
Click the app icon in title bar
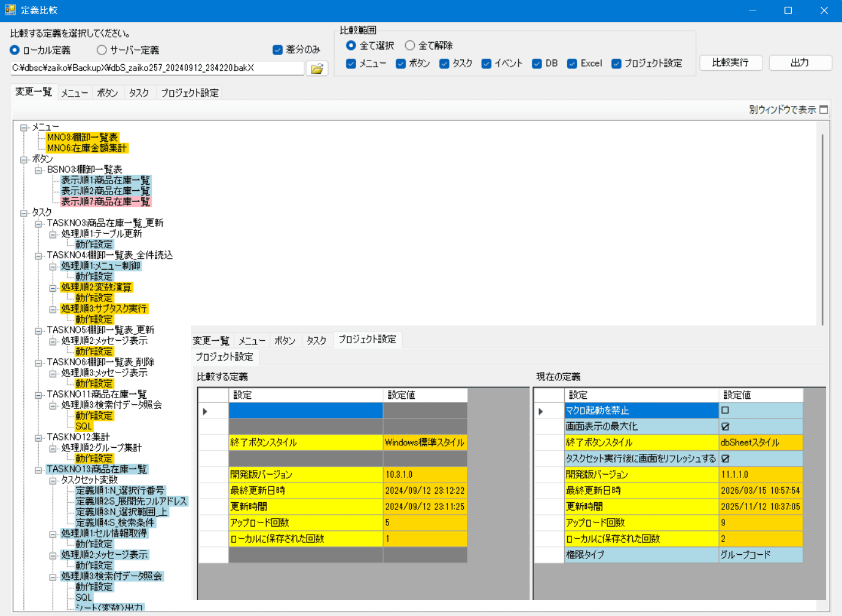click(x=10, y=10)
